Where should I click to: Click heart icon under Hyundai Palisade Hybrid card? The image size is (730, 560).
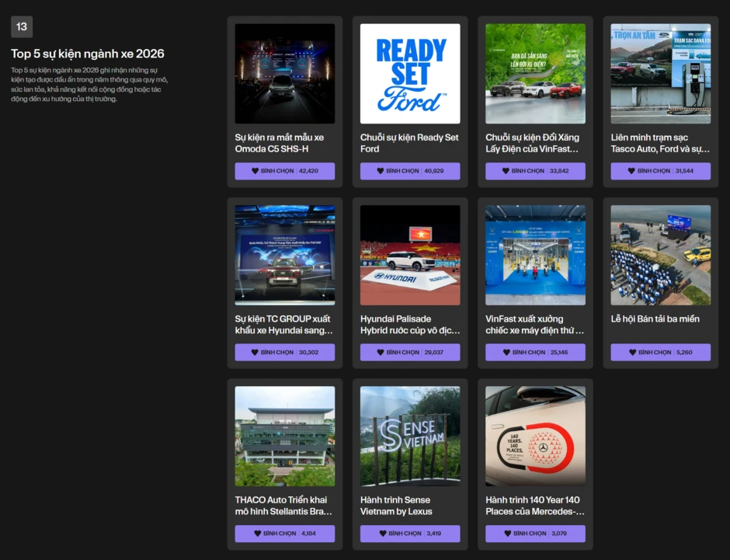(381, 353)
